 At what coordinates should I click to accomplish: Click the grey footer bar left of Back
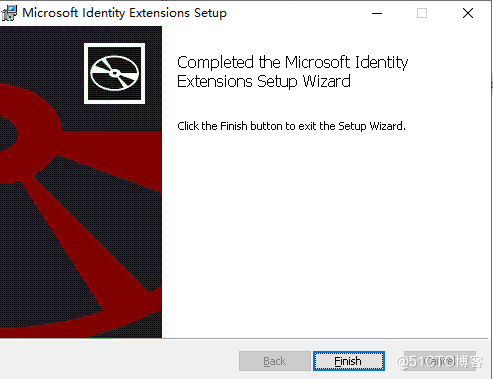click(118, 359)
